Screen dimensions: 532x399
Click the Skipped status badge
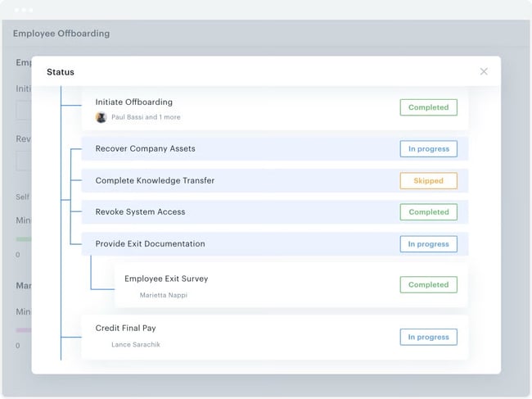pos(429,180)
